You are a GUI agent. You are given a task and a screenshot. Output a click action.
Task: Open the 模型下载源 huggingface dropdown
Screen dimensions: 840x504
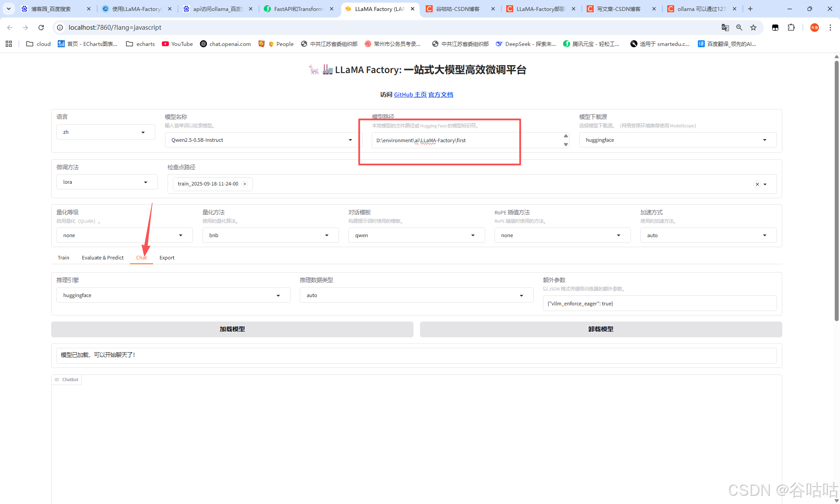tap(678, 140)
